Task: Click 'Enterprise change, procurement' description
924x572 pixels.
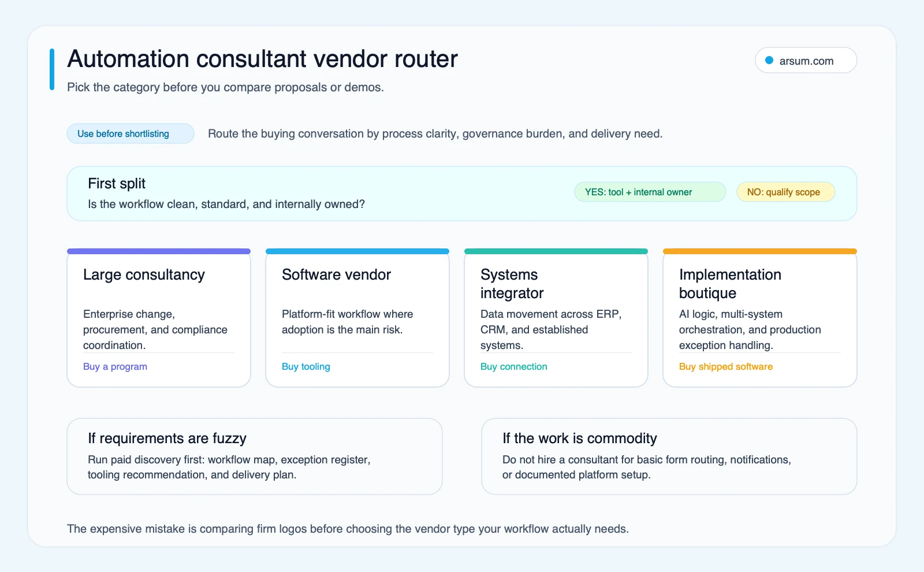Action: (155, 329)
